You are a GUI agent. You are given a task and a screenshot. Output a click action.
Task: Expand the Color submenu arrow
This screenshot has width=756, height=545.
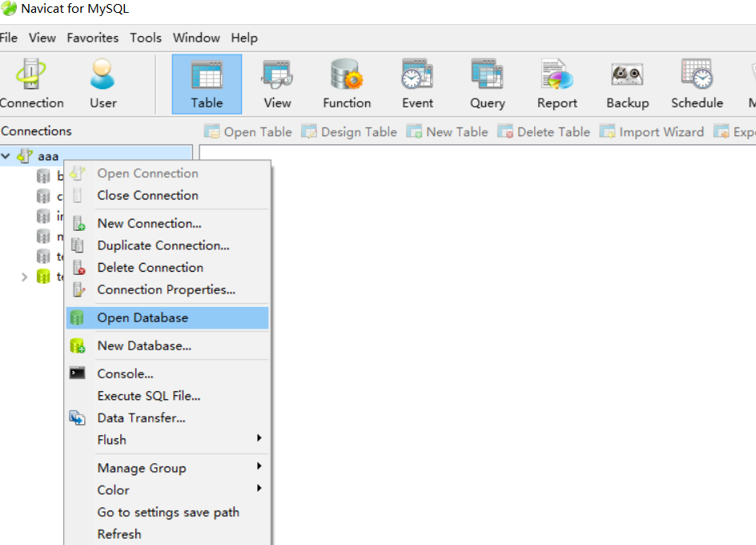click(x=259, y=488)
